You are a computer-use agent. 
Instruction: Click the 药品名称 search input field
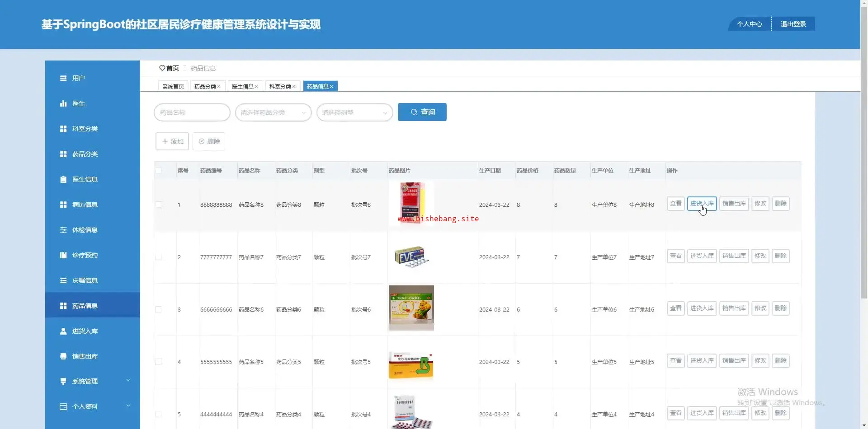[x=192, y=112]
